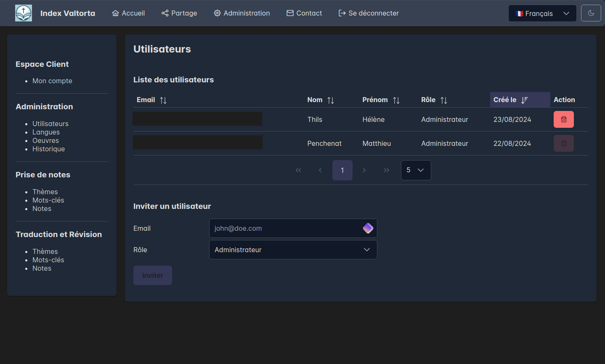Click the Index Valtorta logo icon
This screenshot has width=605, height=364.
pos(24,13)
